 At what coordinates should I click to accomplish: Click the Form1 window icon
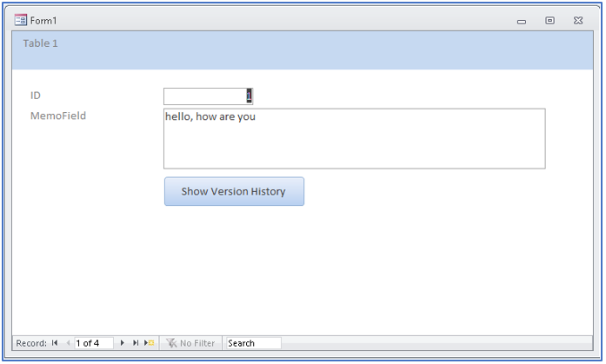tap(21, 20)
